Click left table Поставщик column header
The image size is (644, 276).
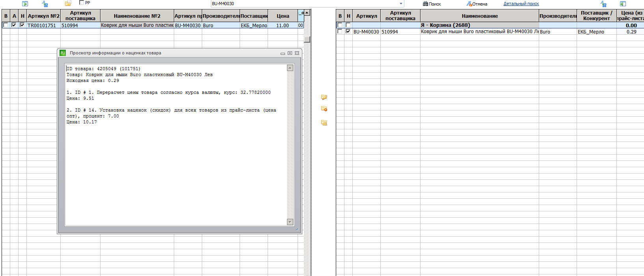click(x=254, y=16)
